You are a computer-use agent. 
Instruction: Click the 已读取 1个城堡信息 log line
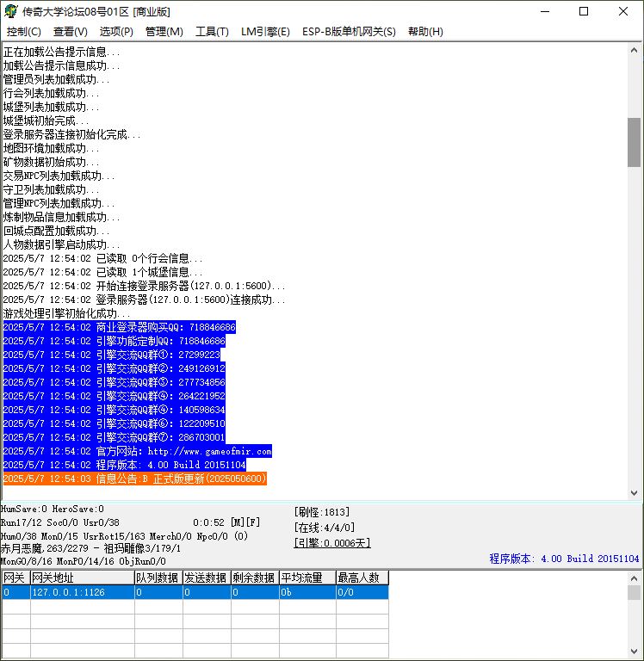click(103, 272)
